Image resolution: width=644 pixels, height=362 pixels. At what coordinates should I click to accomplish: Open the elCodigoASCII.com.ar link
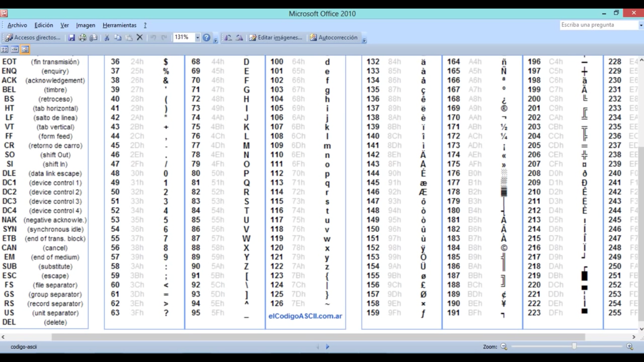click(x=305, y=316)
